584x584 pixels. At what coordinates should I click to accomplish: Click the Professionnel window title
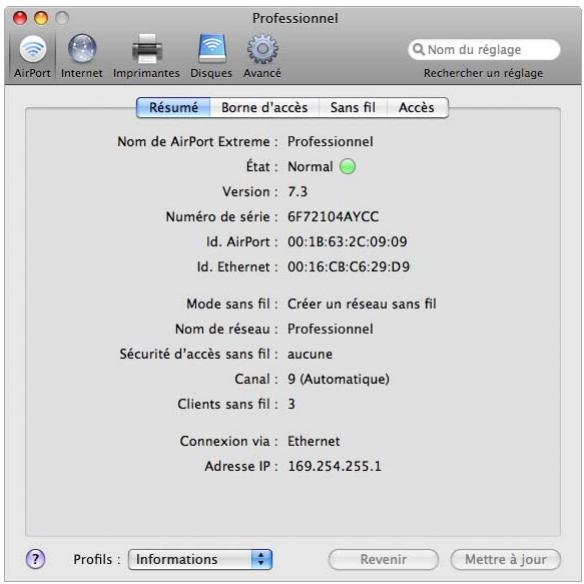pyautogui.click(x=295, y=18)
